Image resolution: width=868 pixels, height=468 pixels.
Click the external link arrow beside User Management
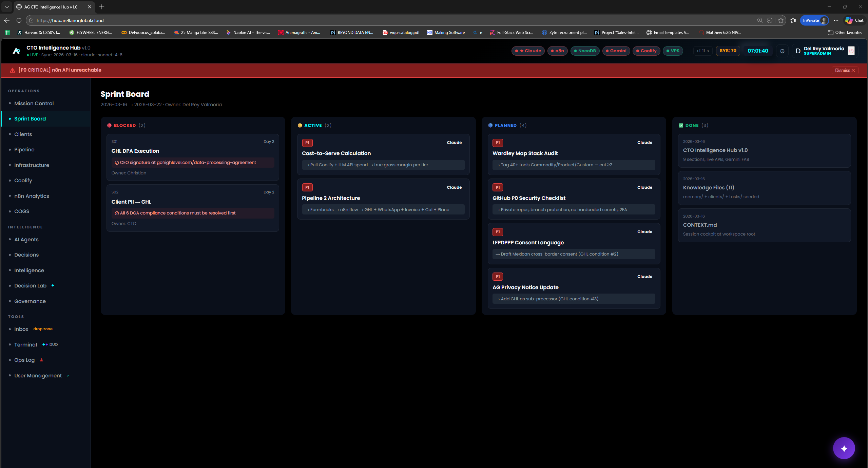[x=68, y=375]
